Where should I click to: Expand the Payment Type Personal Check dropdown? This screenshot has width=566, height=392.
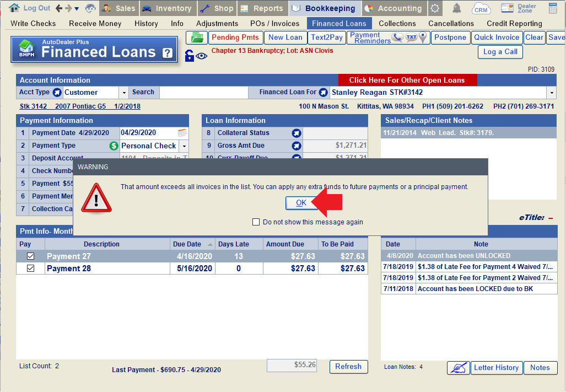tap(184, 146)
